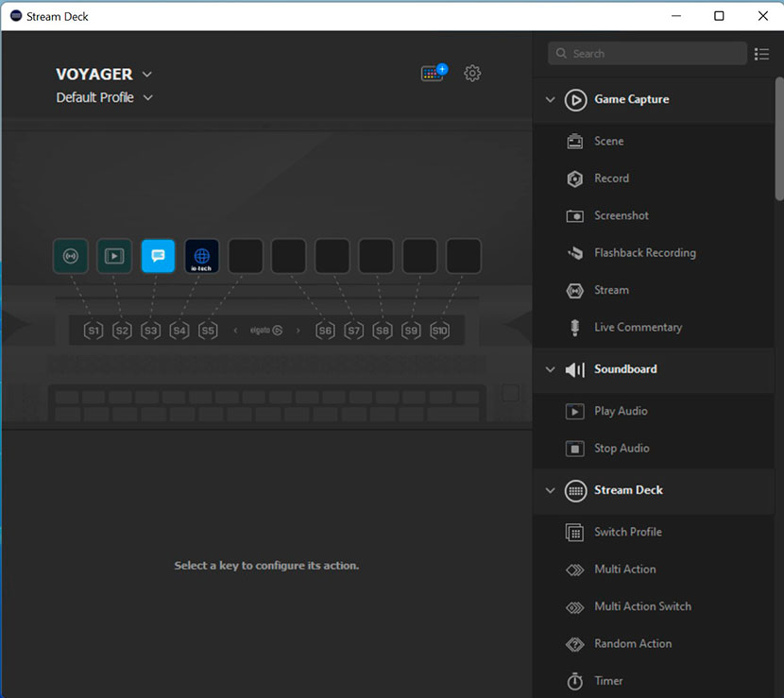This screenshot has width=784, height=698.
Task: Click the S8 key marker
Action: (x=382, y=331)
